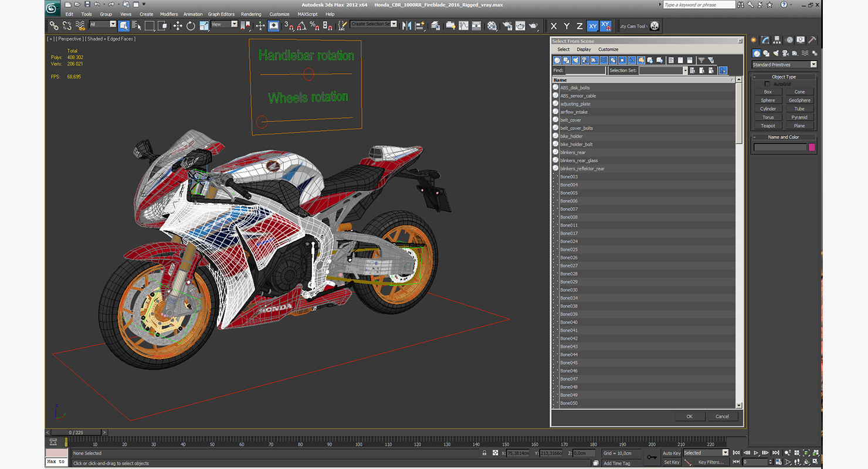The width and height of the screenshot is (868, 469).
Task: Enable the AutoGrid checkbox
Action: 767,84
